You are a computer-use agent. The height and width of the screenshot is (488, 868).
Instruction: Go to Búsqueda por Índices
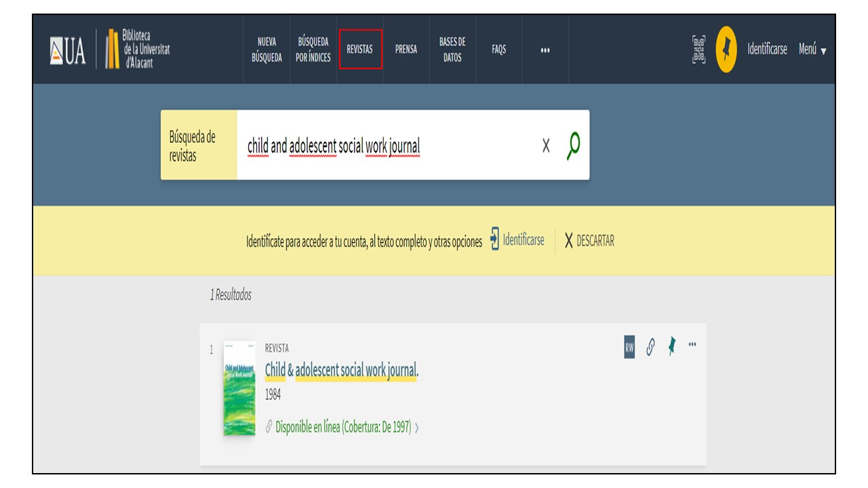click(x=313, y=49)
